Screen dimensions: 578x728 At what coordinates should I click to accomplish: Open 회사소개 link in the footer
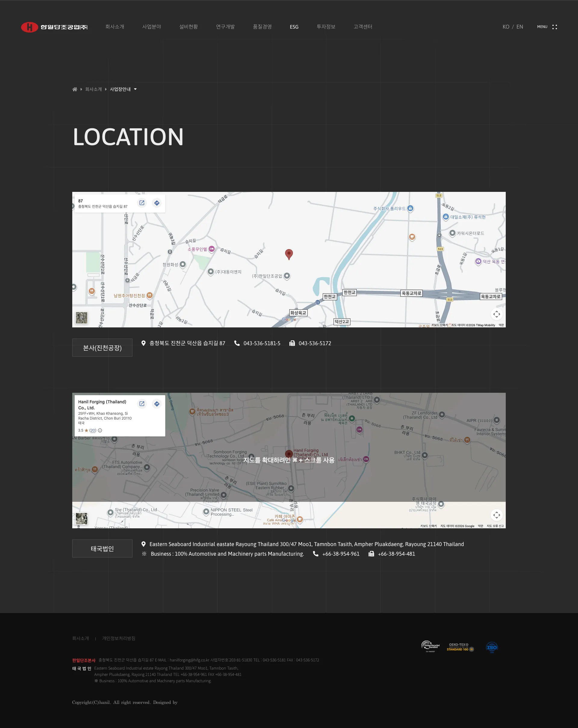[81, 638]
